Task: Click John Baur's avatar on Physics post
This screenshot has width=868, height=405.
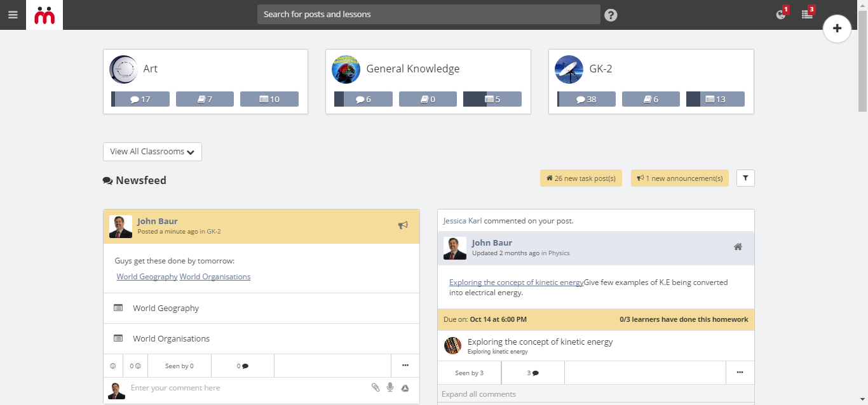Action: tap(455, 248)
